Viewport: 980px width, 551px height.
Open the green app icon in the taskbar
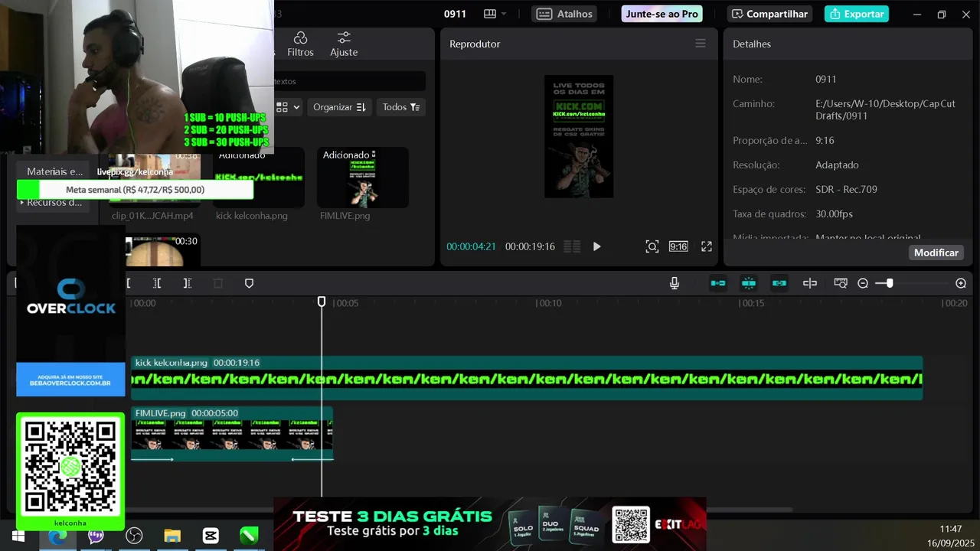(x=249, y=536)
